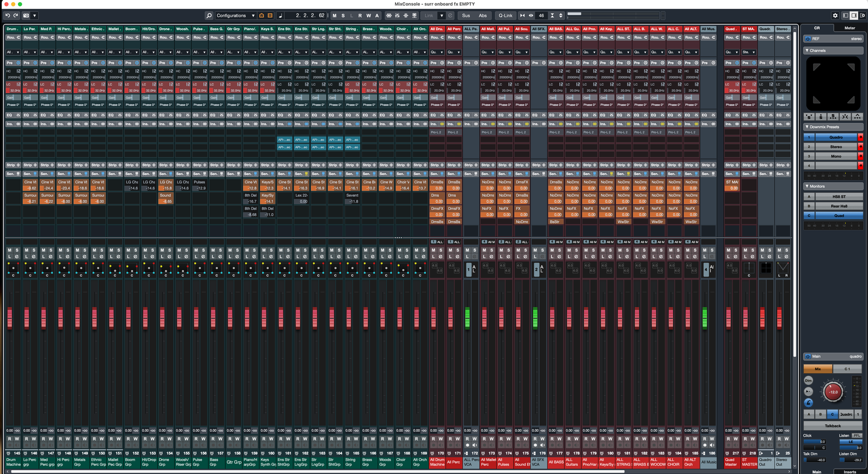Screen dimensions: 868x474
Task: Click the red Control Room volume knob
Action: 833,391
